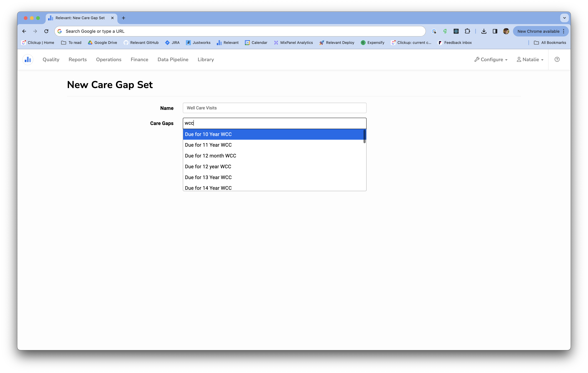The width and height of the screenshot is (588, 373).
Task: Click the Name input field
Action: click(x=274, y=108)
